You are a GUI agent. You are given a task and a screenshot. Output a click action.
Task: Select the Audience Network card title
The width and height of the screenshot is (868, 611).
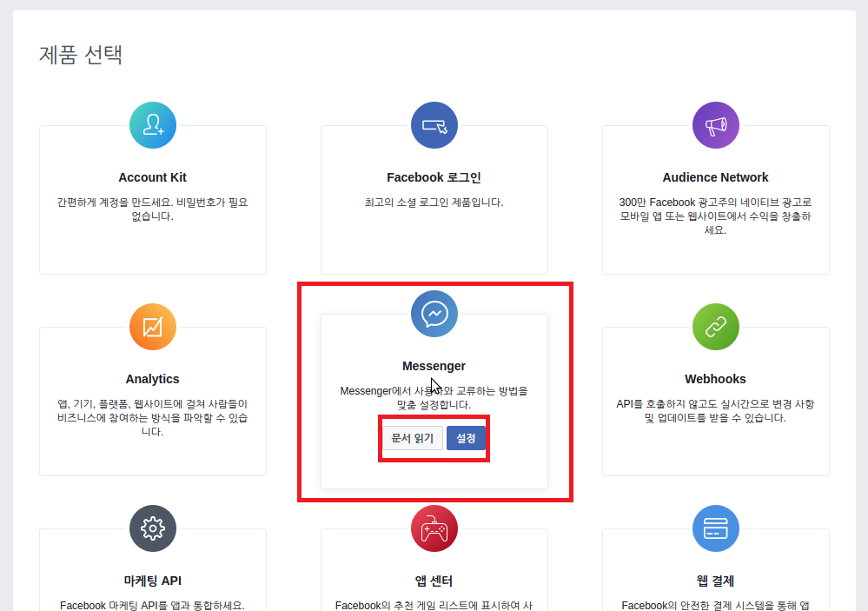click(715, 177)
